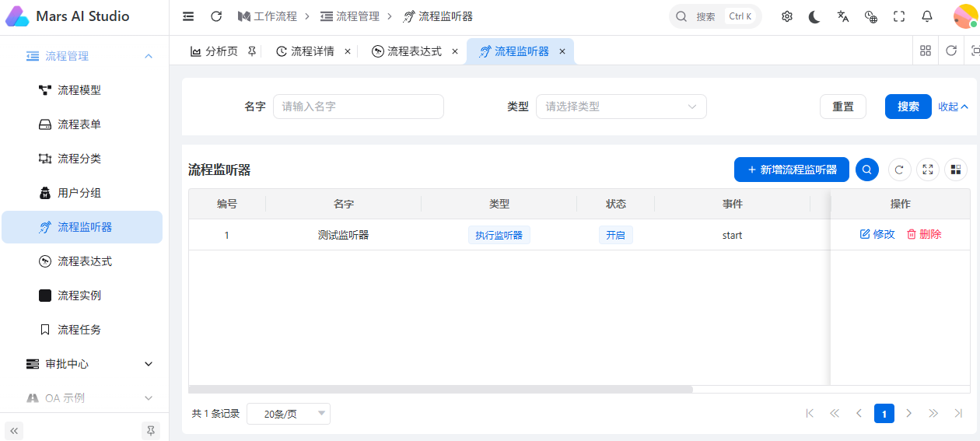Collapse the search form via 收起

954,107
